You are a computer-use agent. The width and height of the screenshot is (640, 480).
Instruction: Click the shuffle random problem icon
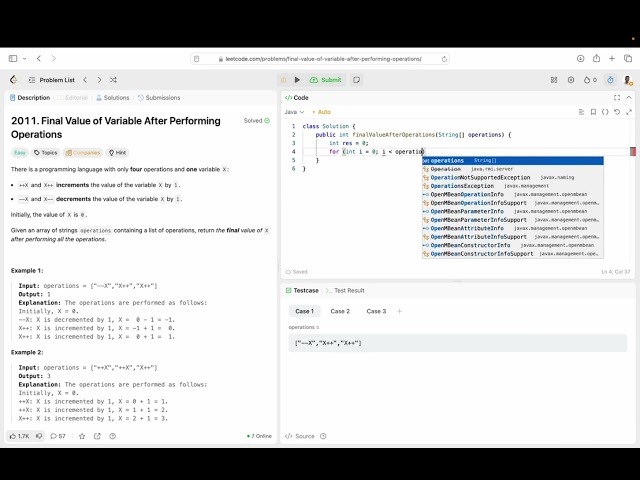click(x=113, y=80)
